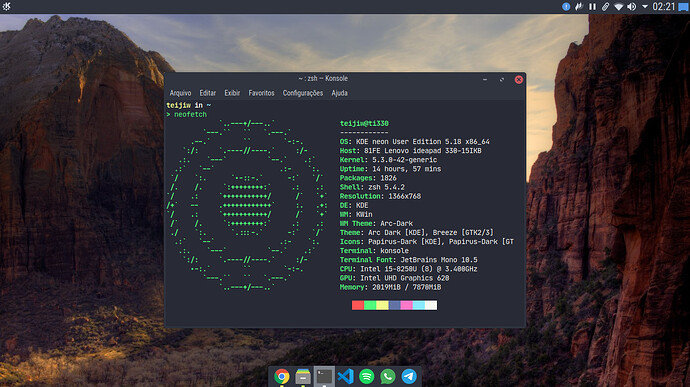
Task: Click the 02:21 clock
Action: [x=664, y=7]
